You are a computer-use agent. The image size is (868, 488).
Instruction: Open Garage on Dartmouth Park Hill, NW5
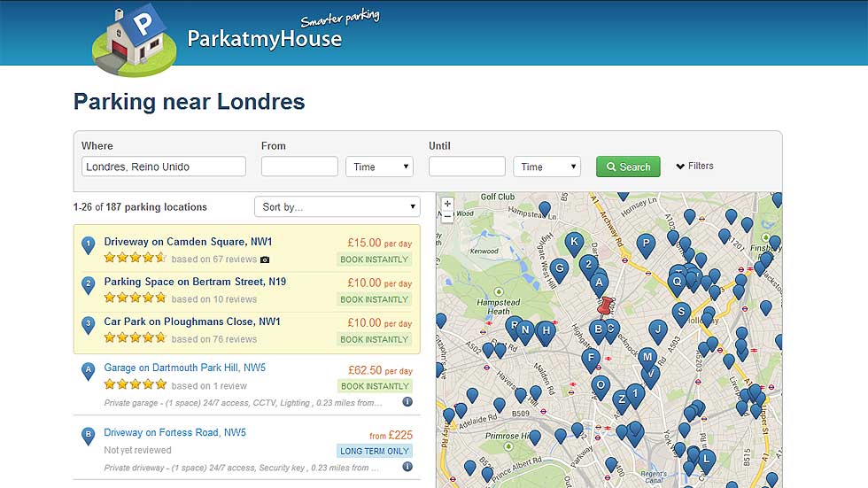pyautogui.click(x=185, y=368)
